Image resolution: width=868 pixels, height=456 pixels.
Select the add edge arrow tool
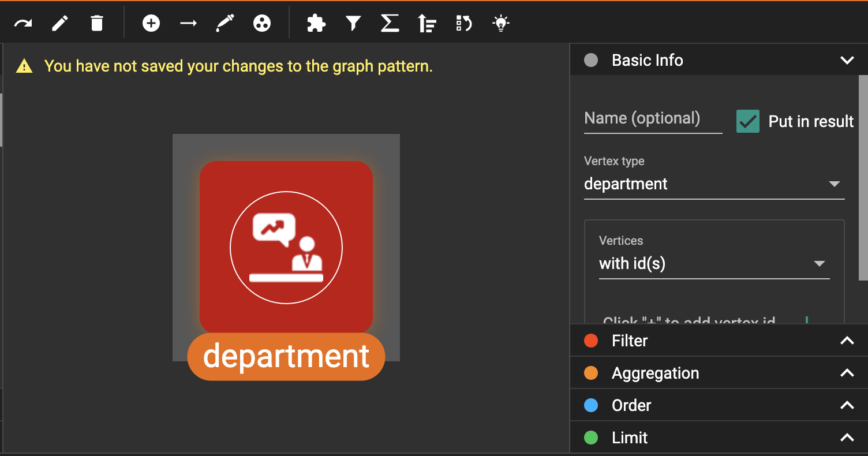click(x=188, y=24)
